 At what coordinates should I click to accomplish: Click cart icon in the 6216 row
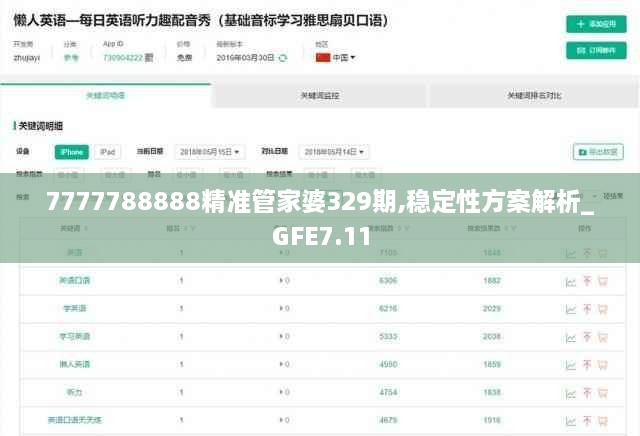tap(603, 309)
